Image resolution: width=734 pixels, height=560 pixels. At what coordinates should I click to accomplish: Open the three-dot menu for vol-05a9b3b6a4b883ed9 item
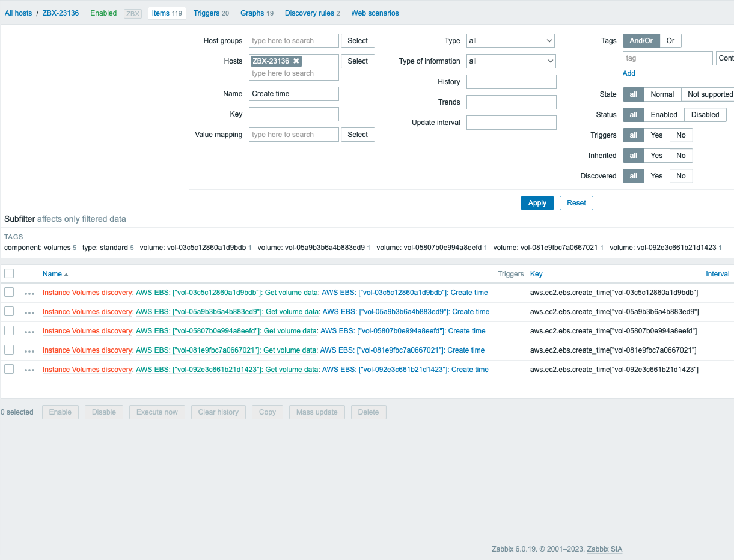tap(29, 312)
